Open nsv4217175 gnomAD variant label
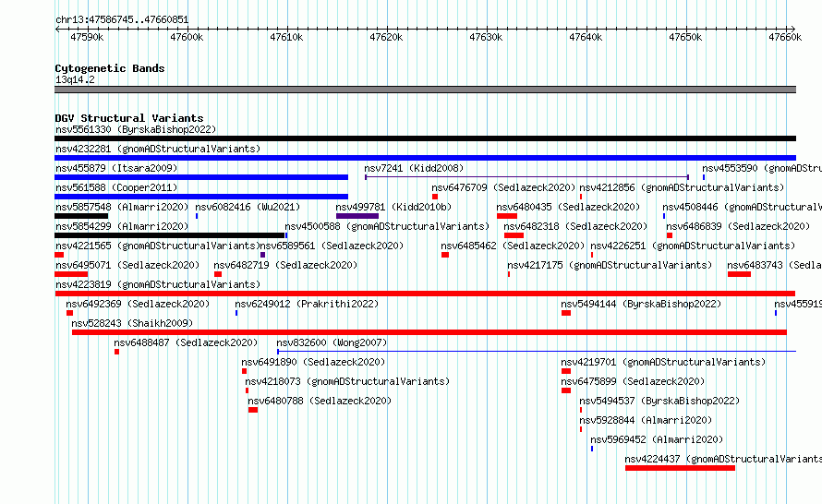 pyautogui.click(x=610, y=265)
